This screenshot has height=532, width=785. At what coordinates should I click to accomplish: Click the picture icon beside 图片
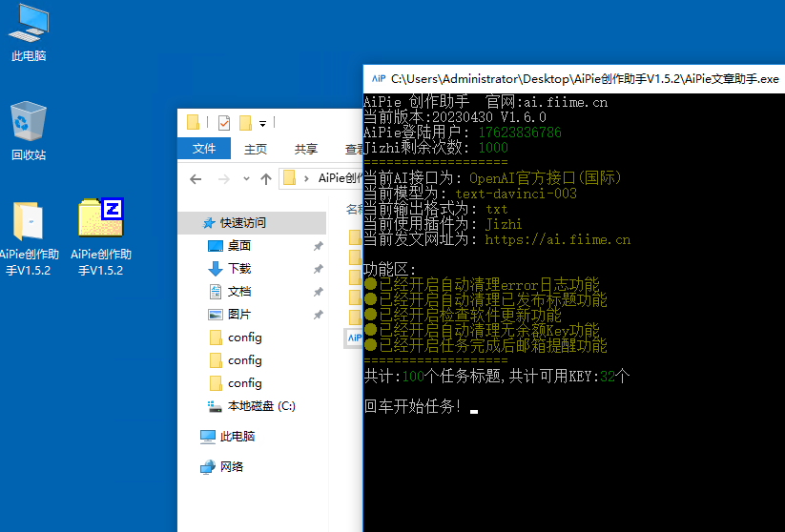[216, 315]
